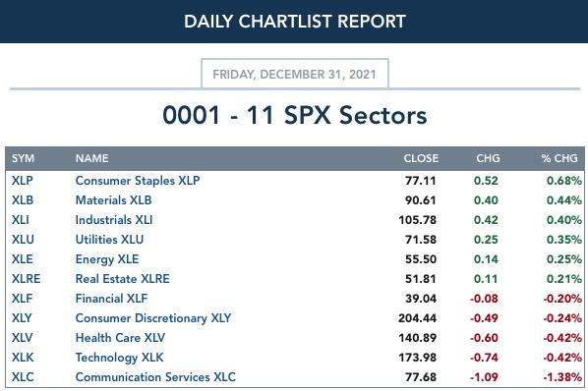Sort by the NAME column header
This screenshot has width=588, height=391.
pos(91,158)
